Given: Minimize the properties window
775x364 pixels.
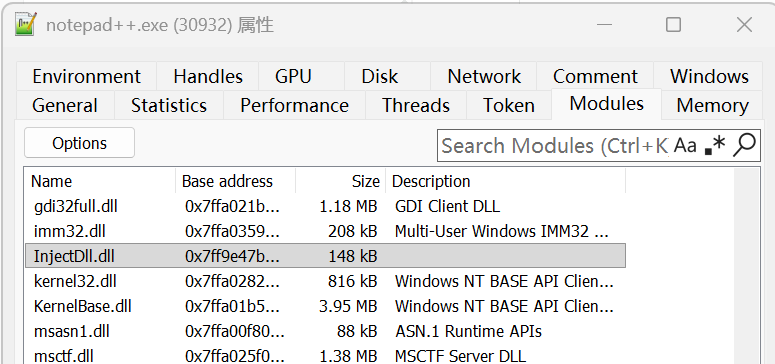Looking at the screenshot, I should coord(604,24).
